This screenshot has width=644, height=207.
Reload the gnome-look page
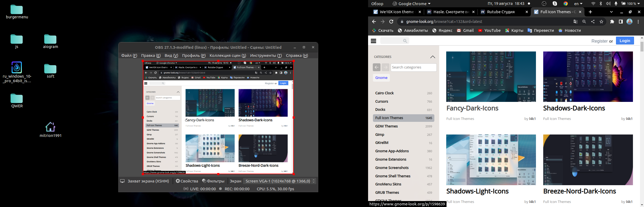(391, 22)
